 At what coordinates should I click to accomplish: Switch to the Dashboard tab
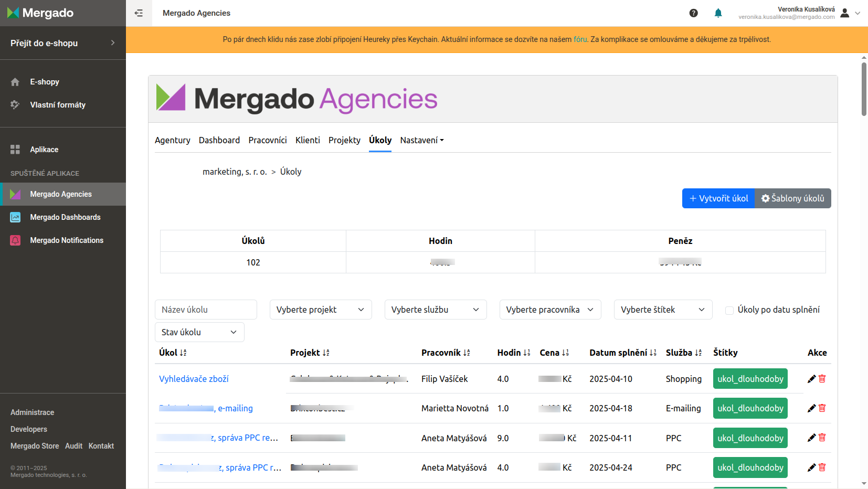pyautogui.click(x=219, y=140)
